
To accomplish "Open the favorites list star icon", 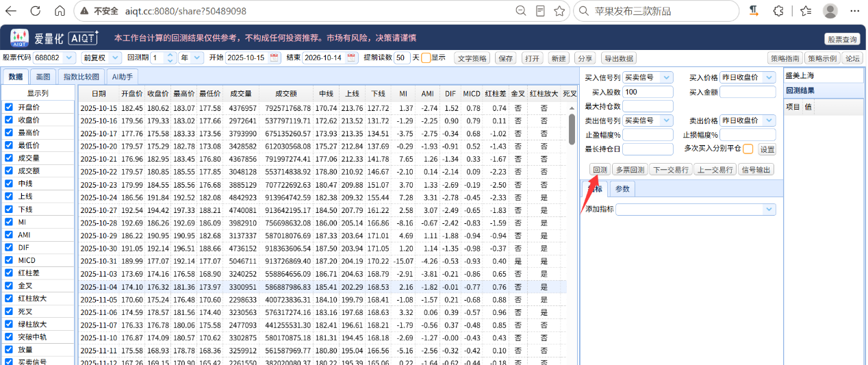I will pos(806,11).
